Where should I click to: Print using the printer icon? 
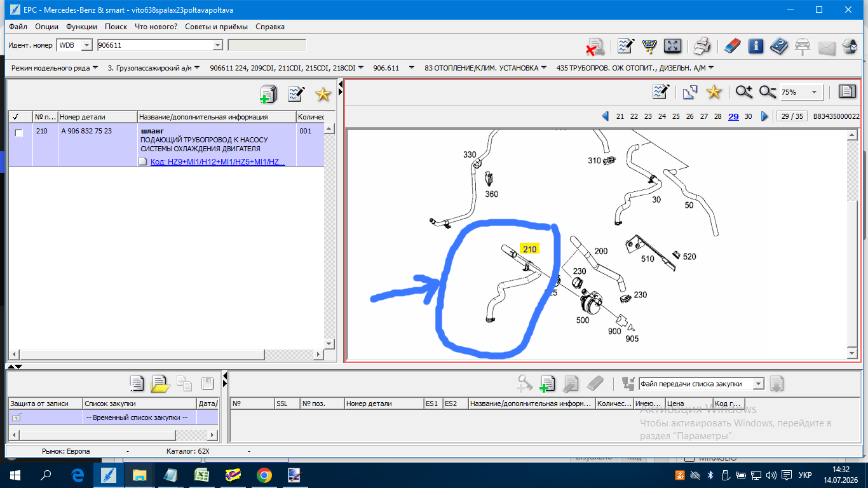click(702, 46)
